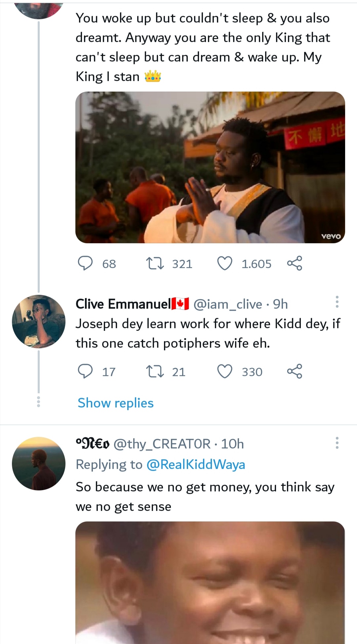Open thy_CREATOR's profile avatar

tap(39, 463)
